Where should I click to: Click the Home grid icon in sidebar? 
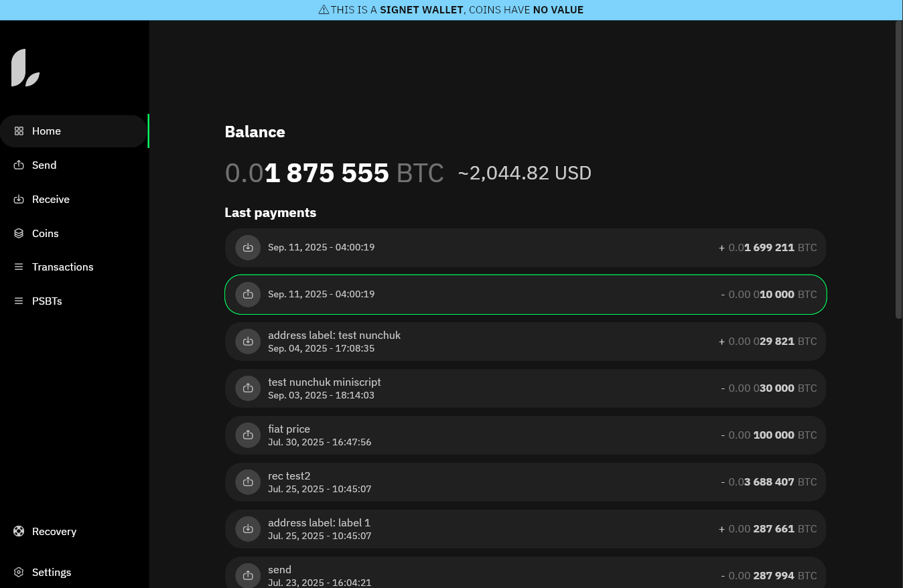point(19,131)
